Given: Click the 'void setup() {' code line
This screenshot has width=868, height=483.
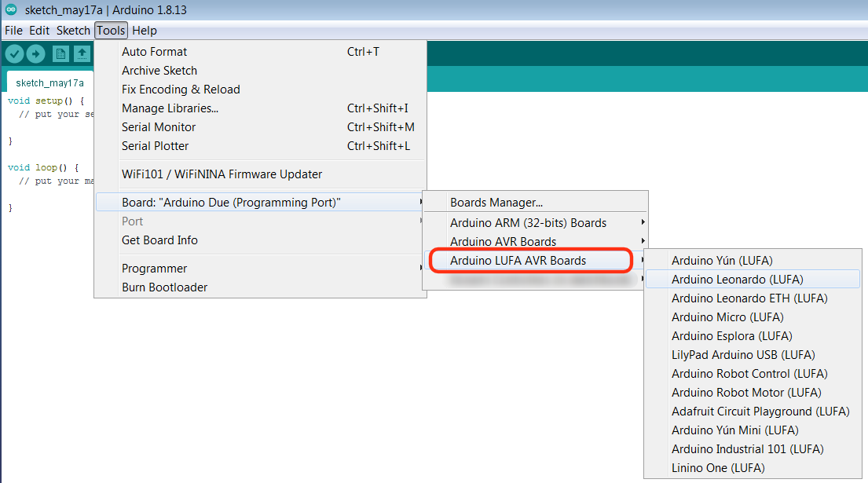Looking at the screenshot, I should (46, 101).
